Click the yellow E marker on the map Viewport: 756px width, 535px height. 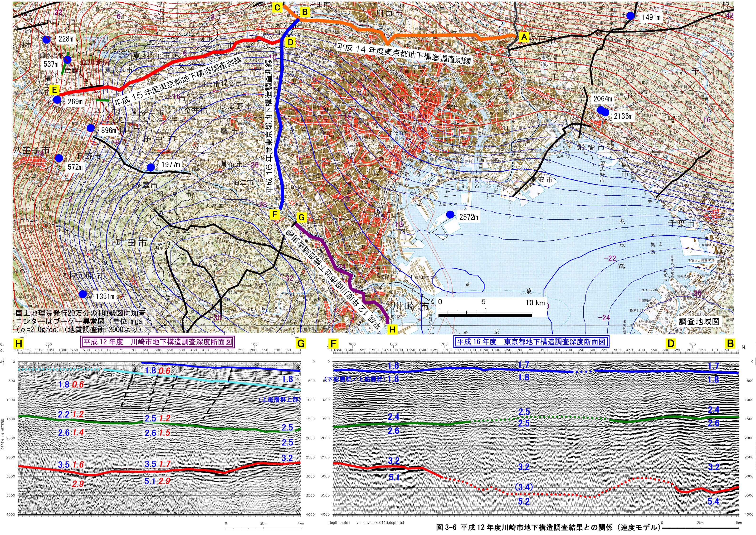click(54, 90)
